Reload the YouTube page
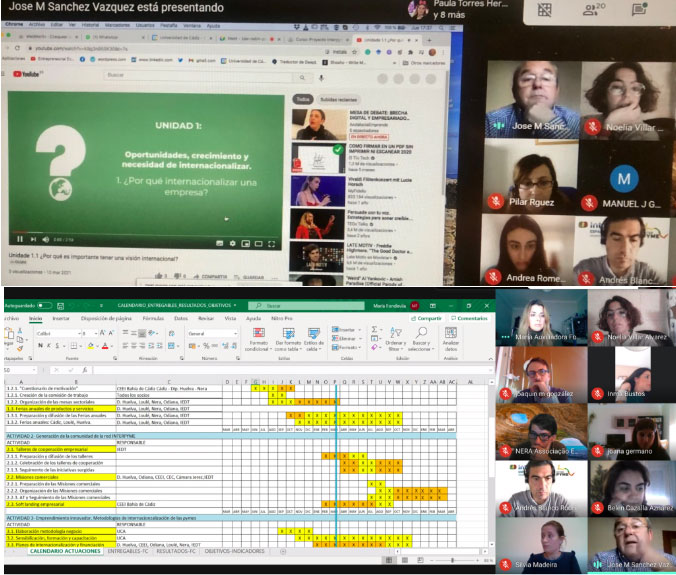This screenshot has height=575, width=676. coord(17,47)
